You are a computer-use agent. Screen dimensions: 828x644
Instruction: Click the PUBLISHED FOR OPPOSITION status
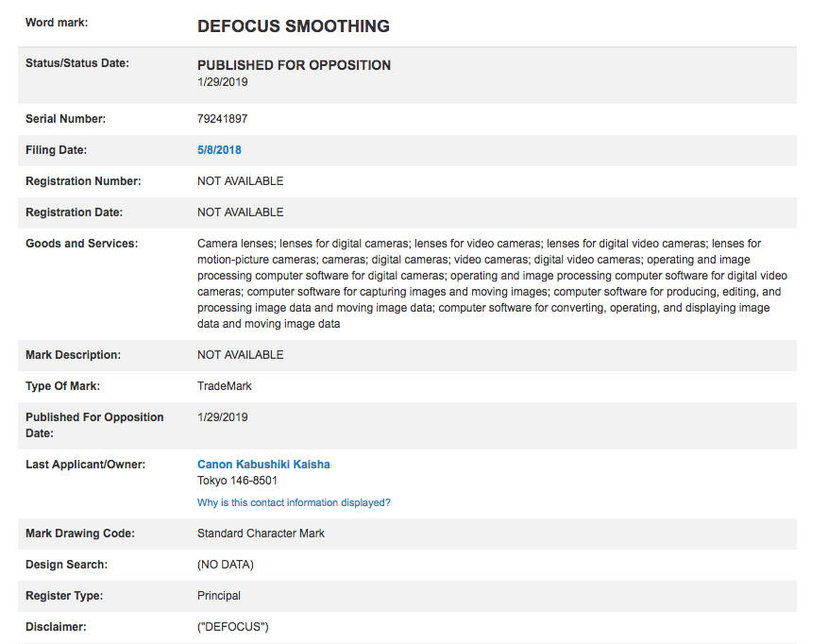tap(295, 65)
